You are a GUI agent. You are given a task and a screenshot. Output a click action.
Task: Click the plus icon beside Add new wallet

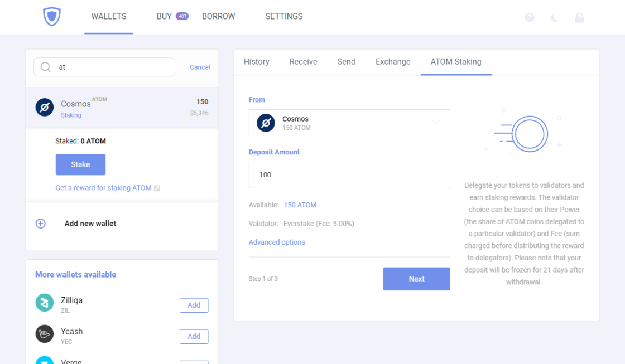41,224
